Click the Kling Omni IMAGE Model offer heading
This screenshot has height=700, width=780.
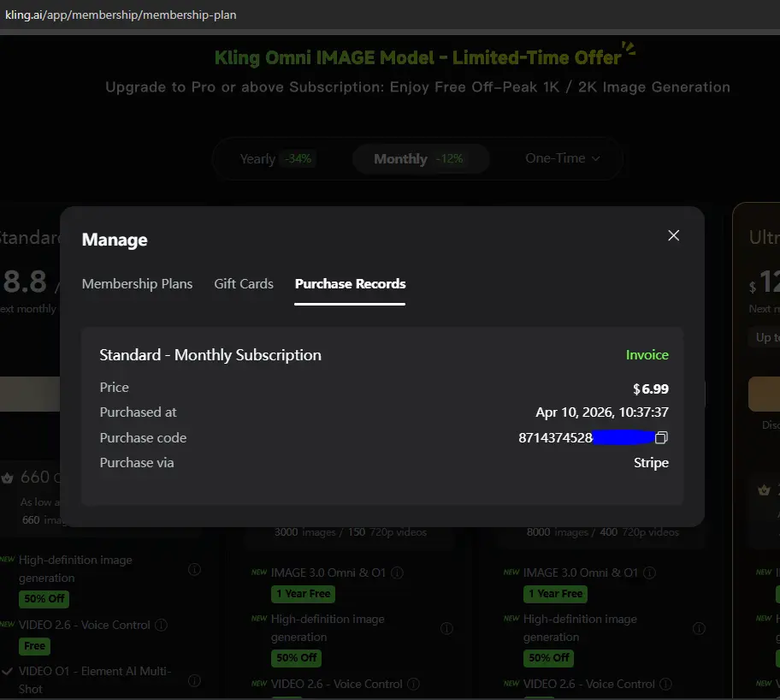(x=418, y=57)
